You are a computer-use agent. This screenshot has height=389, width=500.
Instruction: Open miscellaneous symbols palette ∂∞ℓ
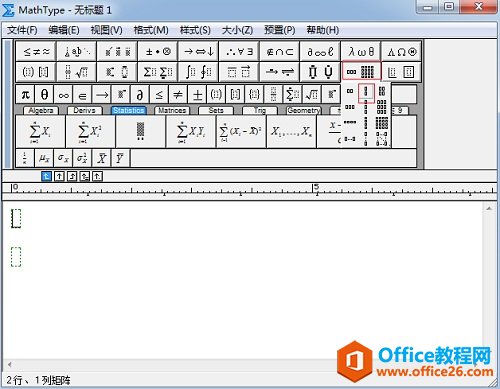320,52
